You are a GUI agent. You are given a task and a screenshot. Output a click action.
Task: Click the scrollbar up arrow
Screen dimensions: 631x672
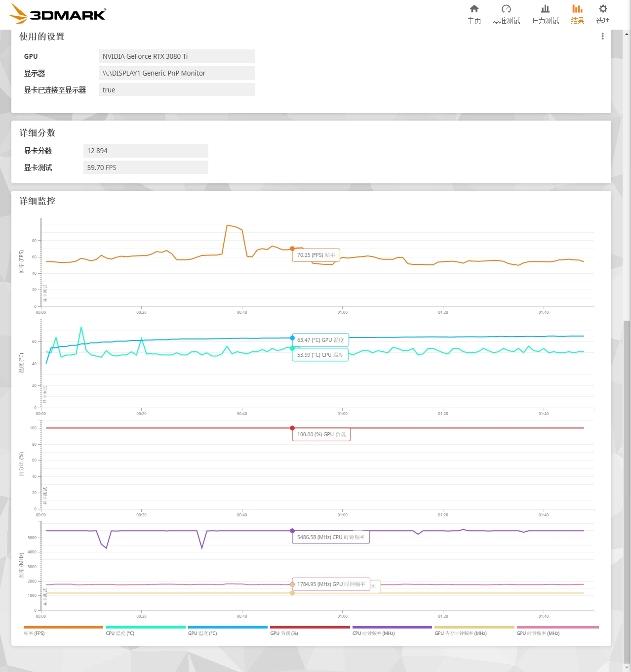point(627,34)
